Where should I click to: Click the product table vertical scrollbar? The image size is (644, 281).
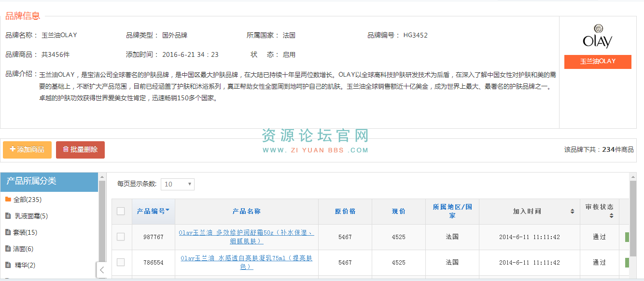[633, 218]
